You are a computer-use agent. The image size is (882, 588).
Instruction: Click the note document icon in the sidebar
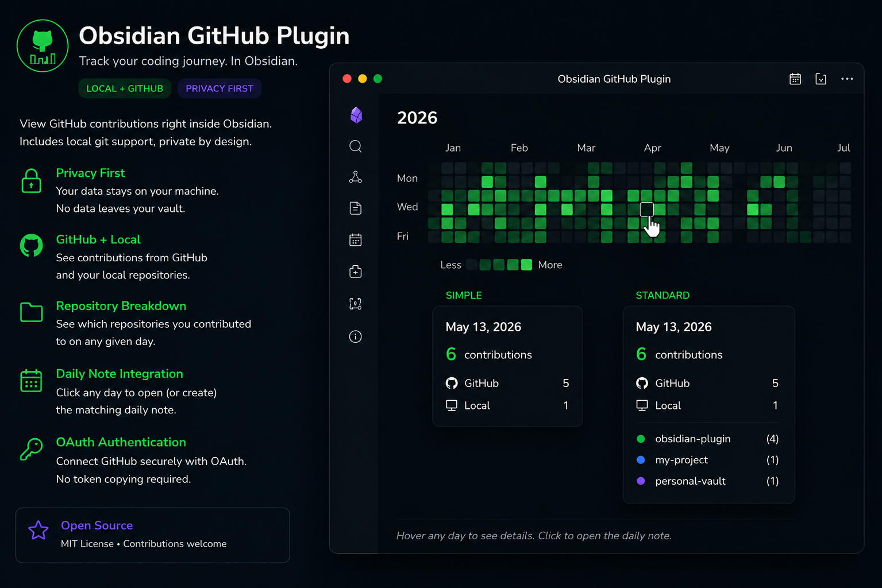pos(356,208)
